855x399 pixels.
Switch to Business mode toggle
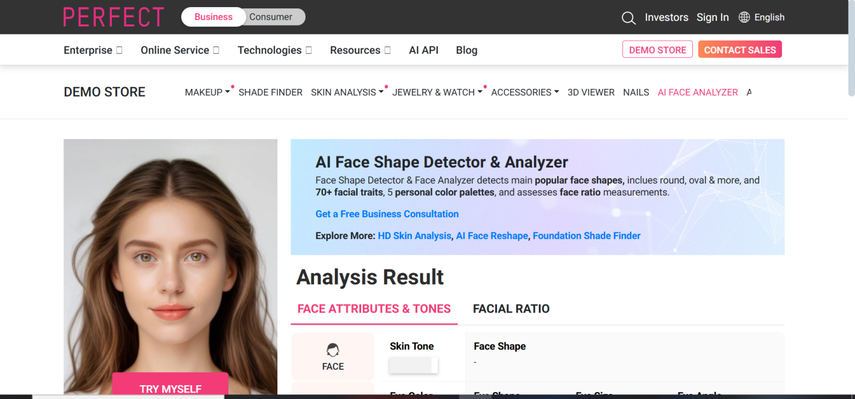coord(213,17)
